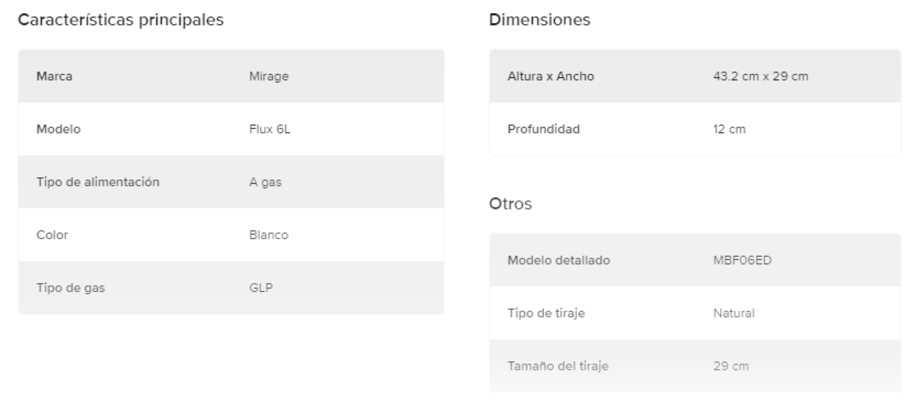This screenshot has width=916, height=400.
Task: Click the Blanco color value
Action: [x=269, y=235]
